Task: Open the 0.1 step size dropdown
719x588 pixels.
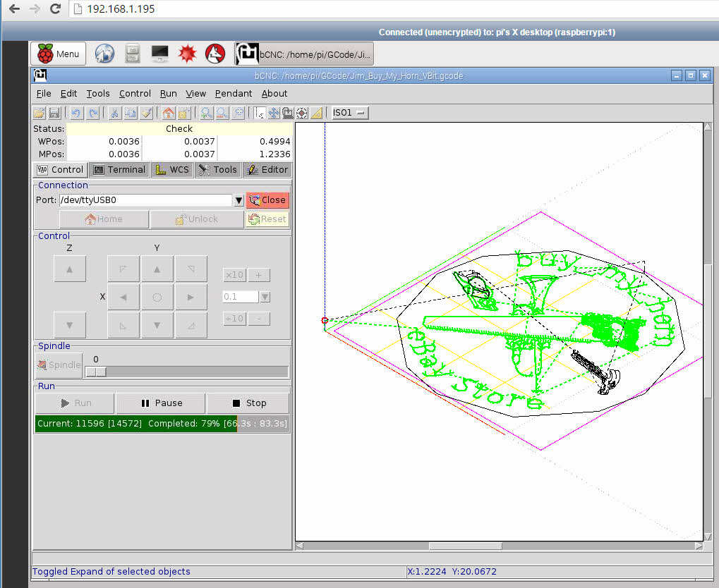Action: point(265,298)
